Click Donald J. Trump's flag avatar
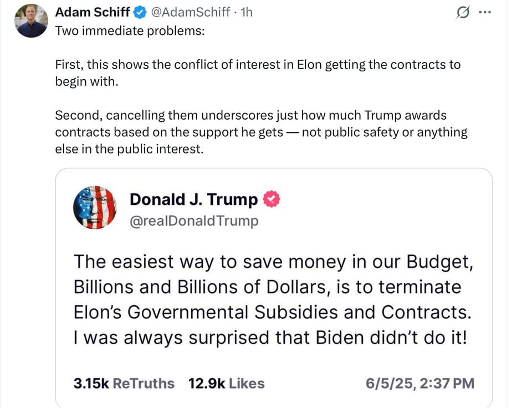 (x=95, y=208)
